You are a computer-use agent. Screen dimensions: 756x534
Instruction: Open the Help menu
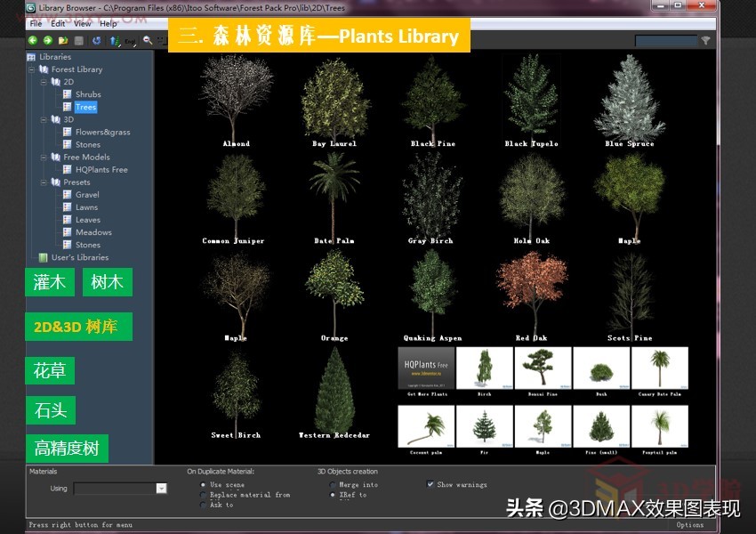point(110,24)
